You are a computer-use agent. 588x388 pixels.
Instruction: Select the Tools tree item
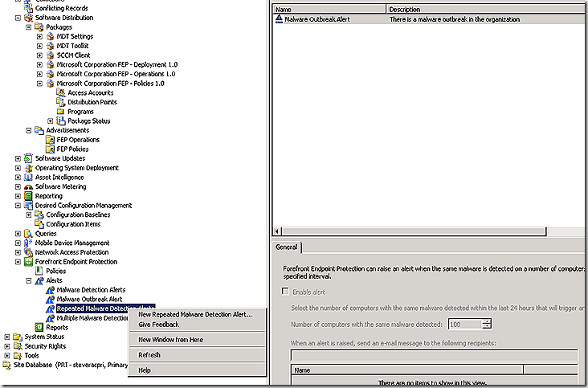[x=31, y=355]
